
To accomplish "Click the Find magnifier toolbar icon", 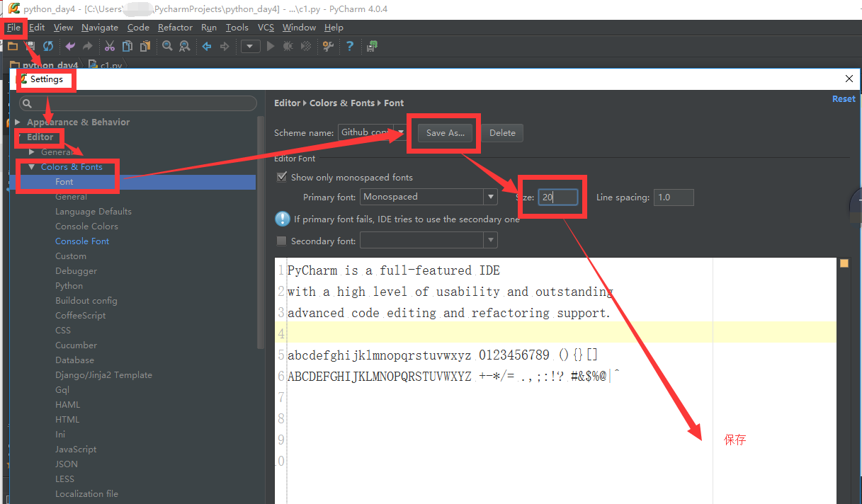I will point(167,46).
